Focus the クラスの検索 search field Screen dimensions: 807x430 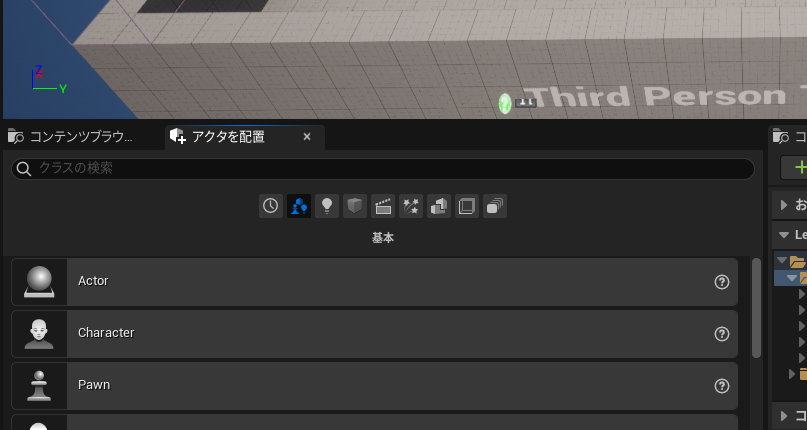(x=383, y=168)
